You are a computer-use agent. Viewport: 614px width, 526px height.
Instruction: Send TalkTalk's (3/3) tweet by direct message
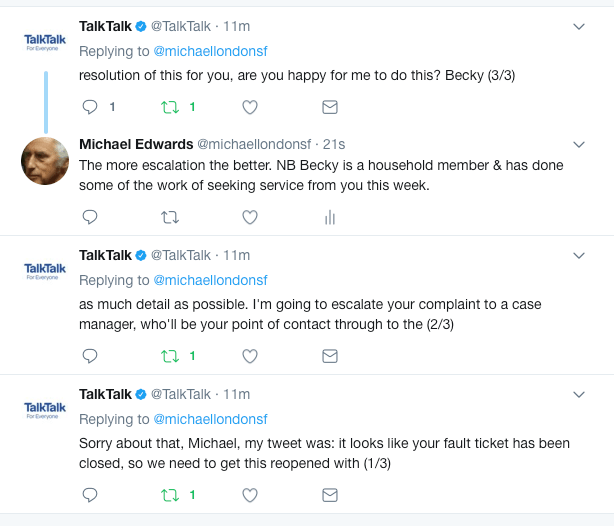click(x=328, y=106)
